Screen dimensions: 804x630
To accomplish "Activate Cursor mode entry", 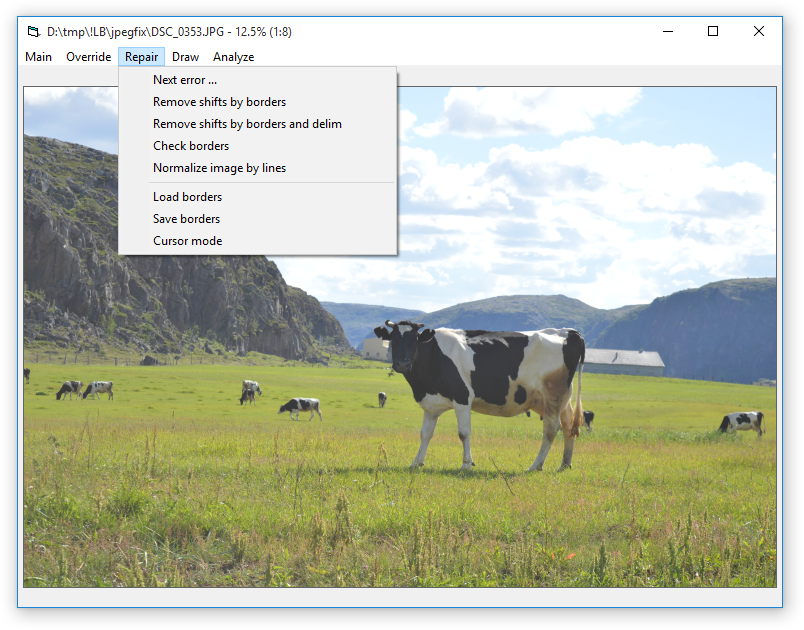I will [257, 241].
